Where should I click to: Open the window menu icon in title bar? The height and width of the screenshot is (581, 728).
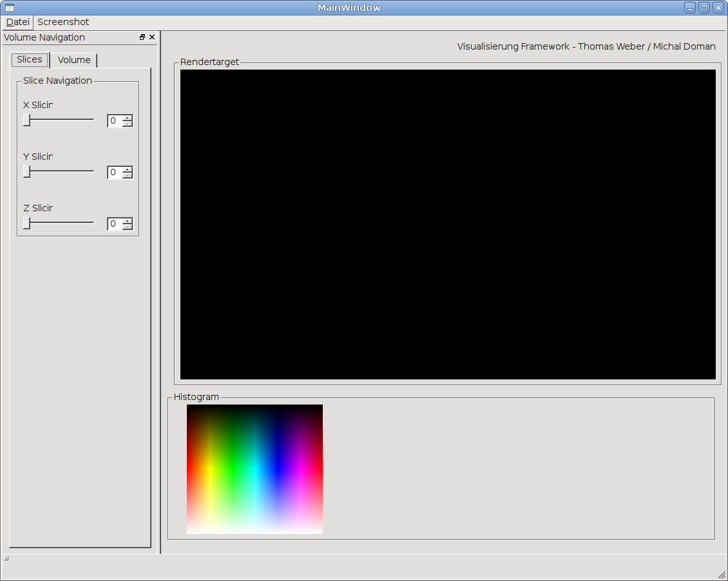pos(9,8)
